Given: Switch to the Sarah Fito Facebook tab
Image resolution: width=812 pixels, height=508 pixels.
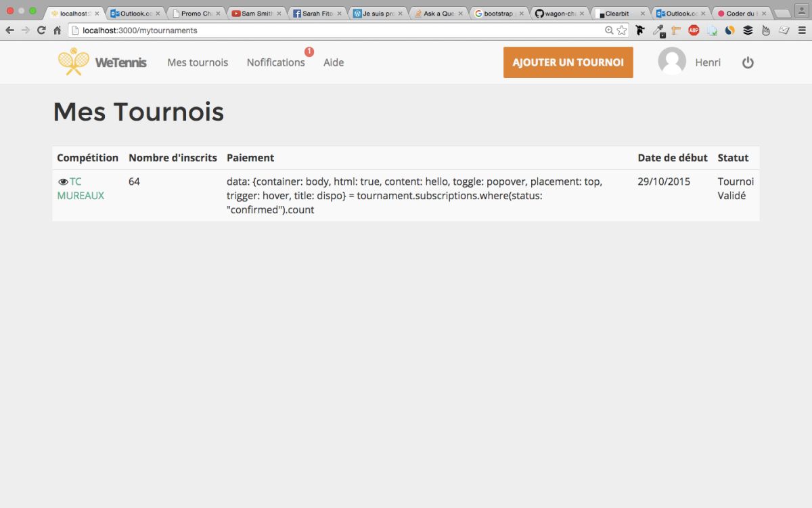Looking at the screenshot, I should [317, 13].
